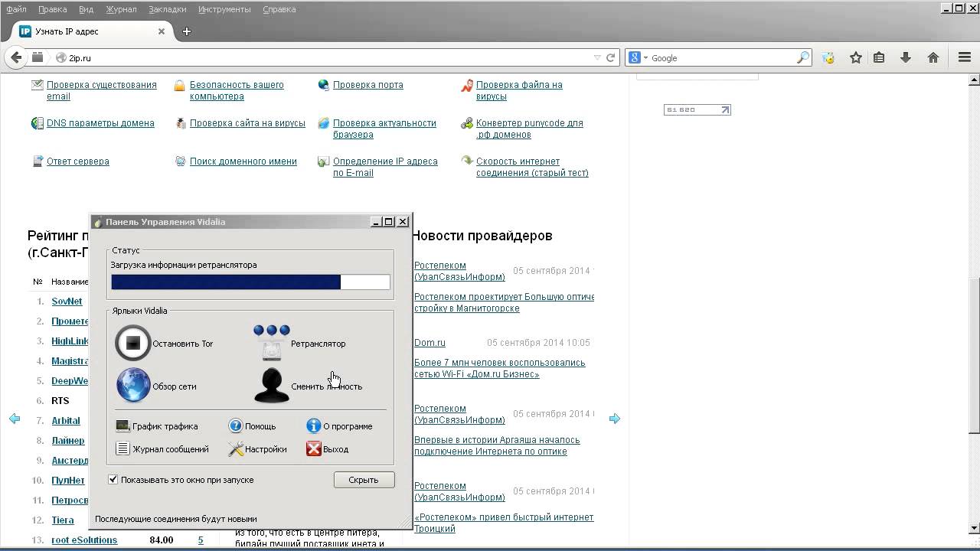Open Помощь help icon
The width and height of the screenshot is (980, 551).
(x=236, y=426)
